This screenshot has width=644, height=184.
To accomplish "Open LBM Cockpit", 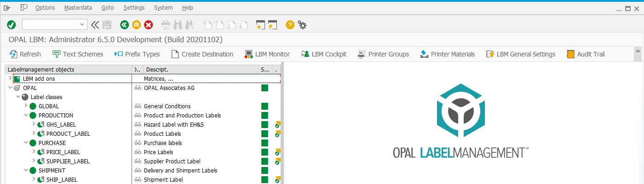I will point(324,54).
